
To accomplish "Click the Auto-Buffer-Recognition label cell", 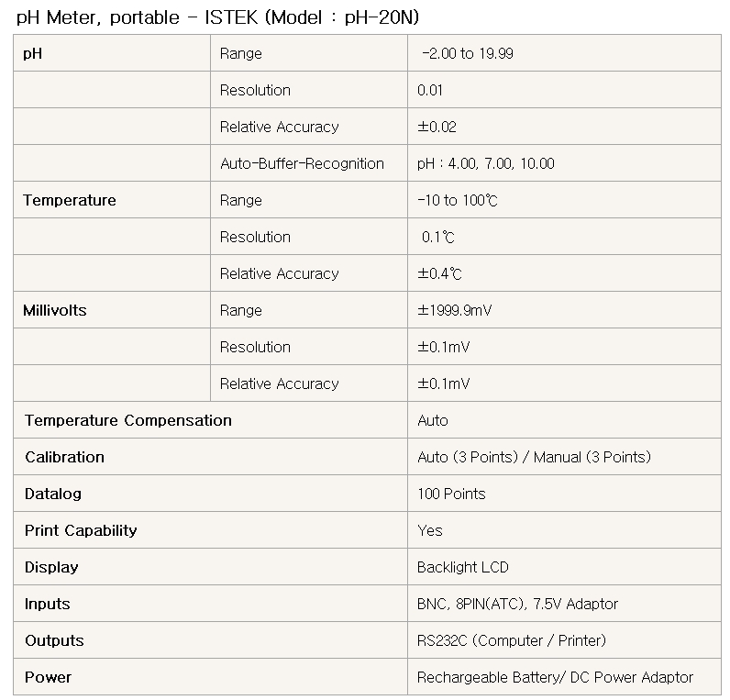I will click(x=309, y=163).
